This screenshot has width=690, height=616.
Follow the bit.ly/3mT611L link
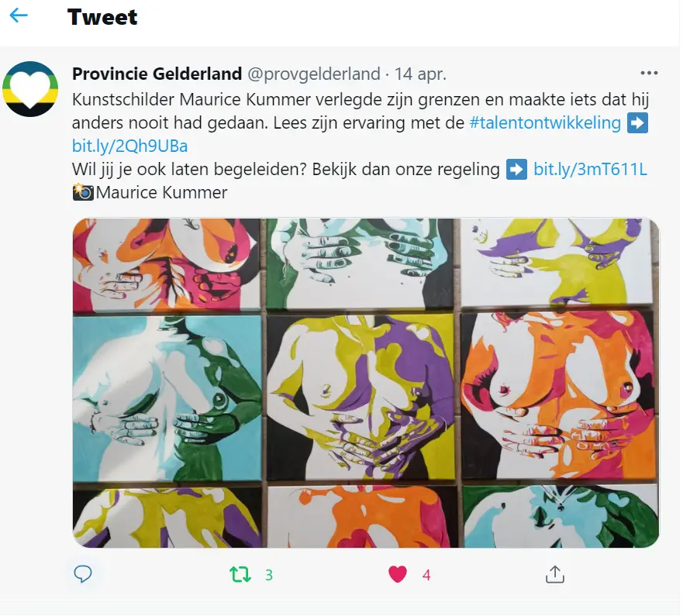coord(590,169)
